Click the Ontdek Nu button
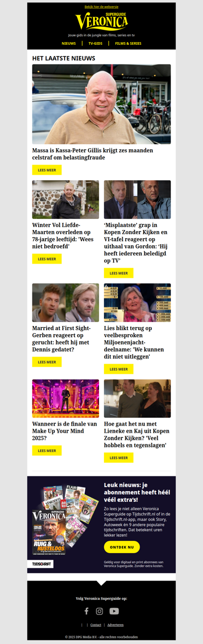This screenshot has width=203, height=644. (122, 547)
